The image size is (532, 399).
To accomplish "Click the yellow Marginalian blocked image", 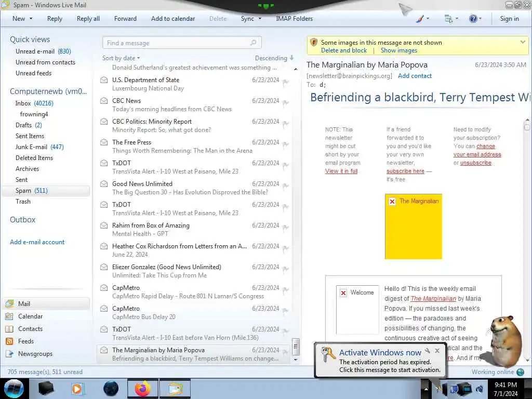I will tap(413, 227).
